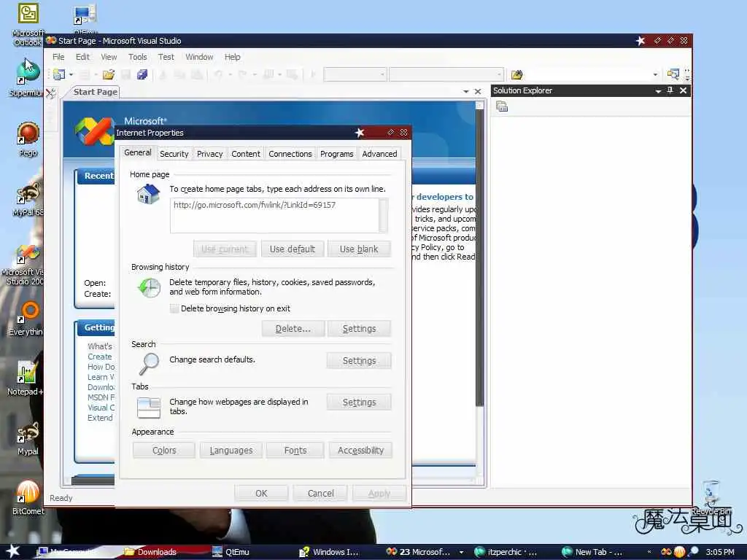Click the magnifying glass Search icon

pyautogui.click(x=149, y=363)
